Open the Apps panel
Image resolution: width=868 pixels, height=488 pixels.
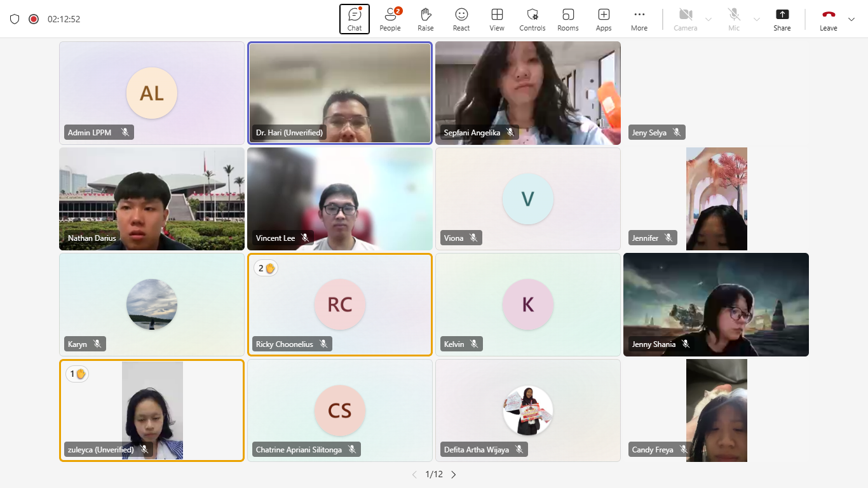coord(604,19)
